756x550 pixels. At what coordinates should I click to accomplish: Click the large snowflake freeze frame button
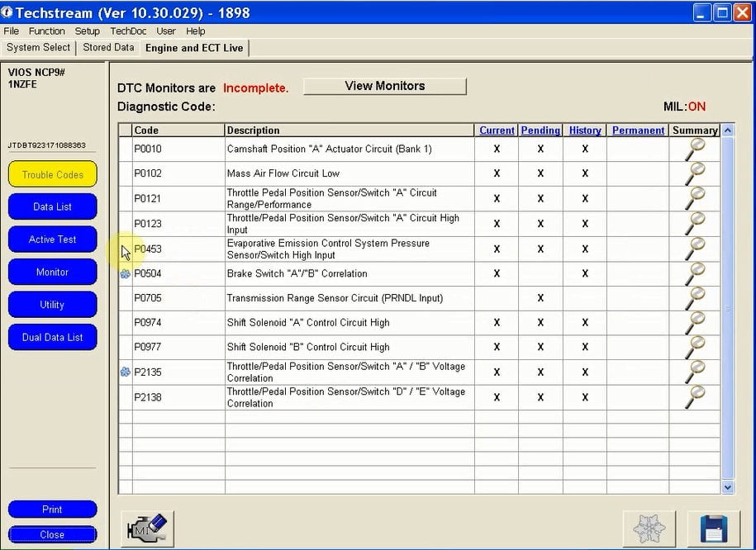point(649,529)
